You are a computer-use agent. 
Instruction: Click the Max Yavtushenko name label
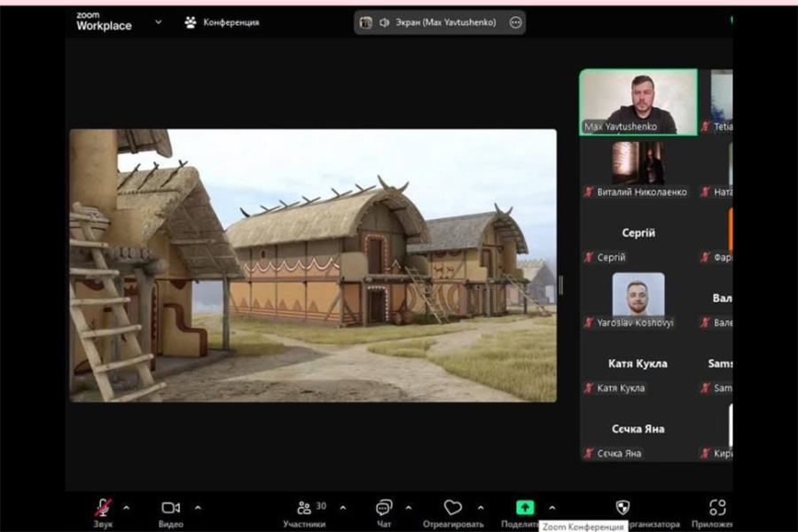click(621, 126)
